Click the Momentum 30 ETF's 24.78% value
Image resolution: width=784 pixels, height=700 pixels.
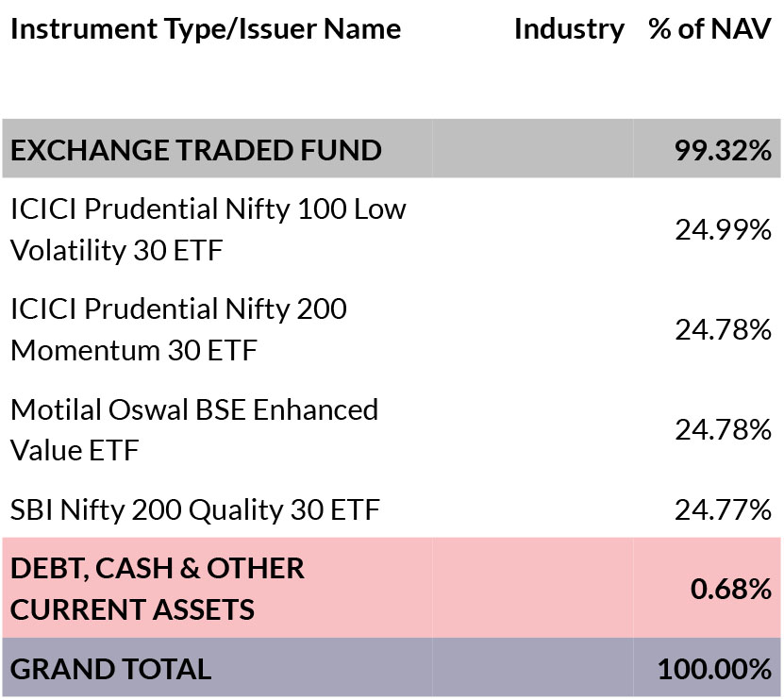click(x=723, y=329)
